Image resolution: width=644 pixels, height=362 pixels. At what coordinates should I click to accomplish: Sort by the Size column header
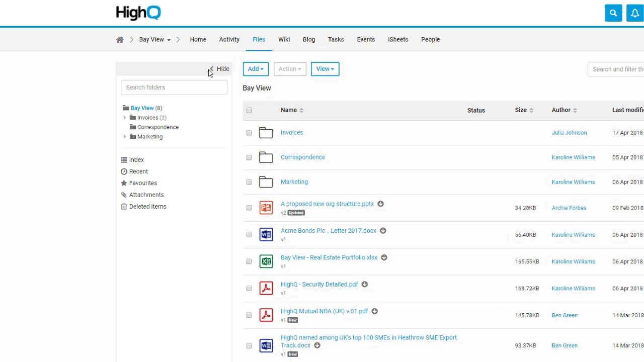(524, 110)
